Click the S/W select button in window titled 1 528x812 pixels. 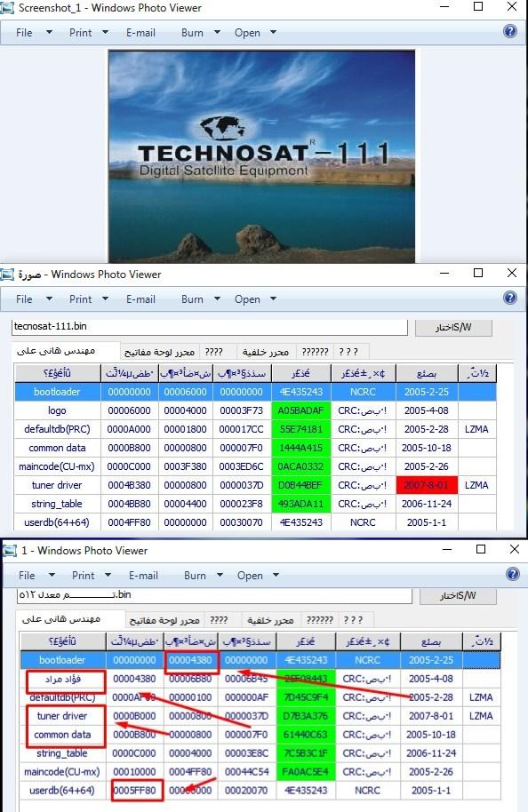click(458, 595)
